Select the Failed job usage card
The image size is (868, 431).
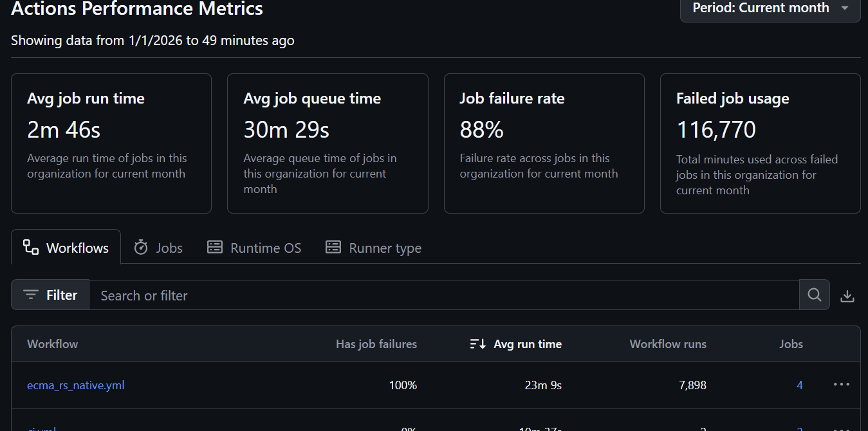coord(760,143)
